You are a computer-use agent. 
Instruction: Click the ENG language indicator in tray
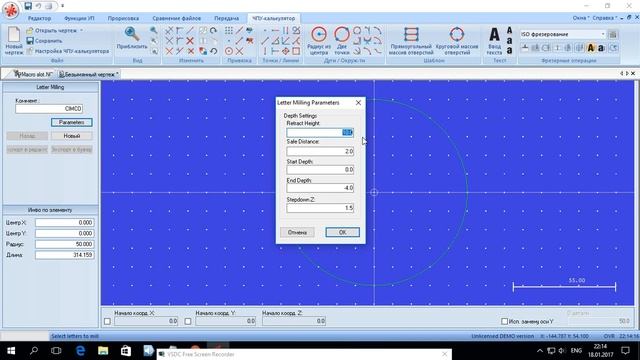[576, 351]
